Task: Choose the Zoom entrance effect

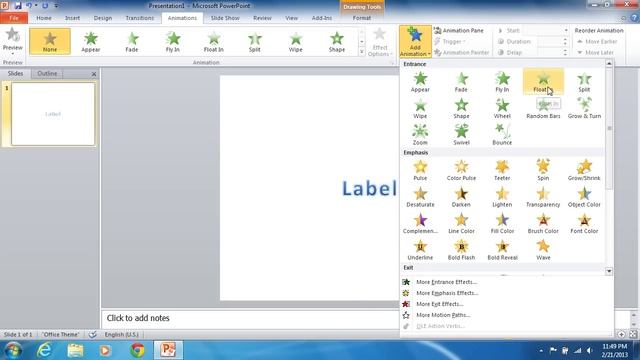Action: click(x=420, y=135)
